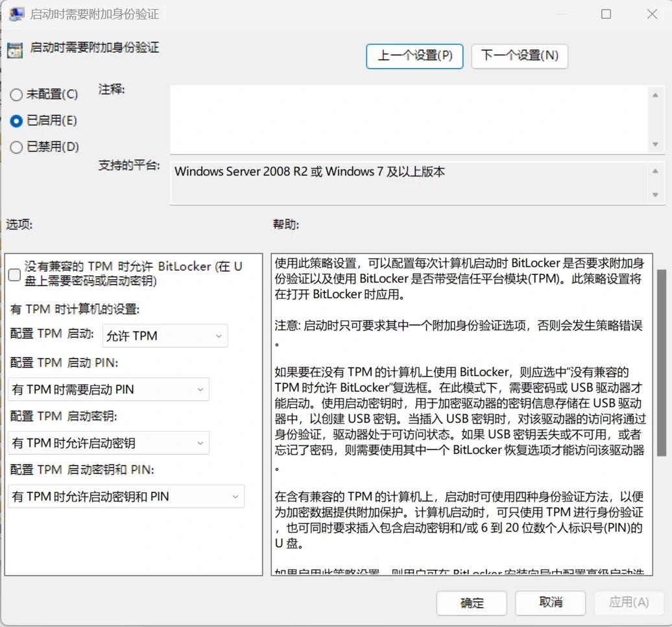Click the 配置 TPM 启动密钥和 PIN label
The height and width of the screenshot is (627, 672).
tap(82, 470)
